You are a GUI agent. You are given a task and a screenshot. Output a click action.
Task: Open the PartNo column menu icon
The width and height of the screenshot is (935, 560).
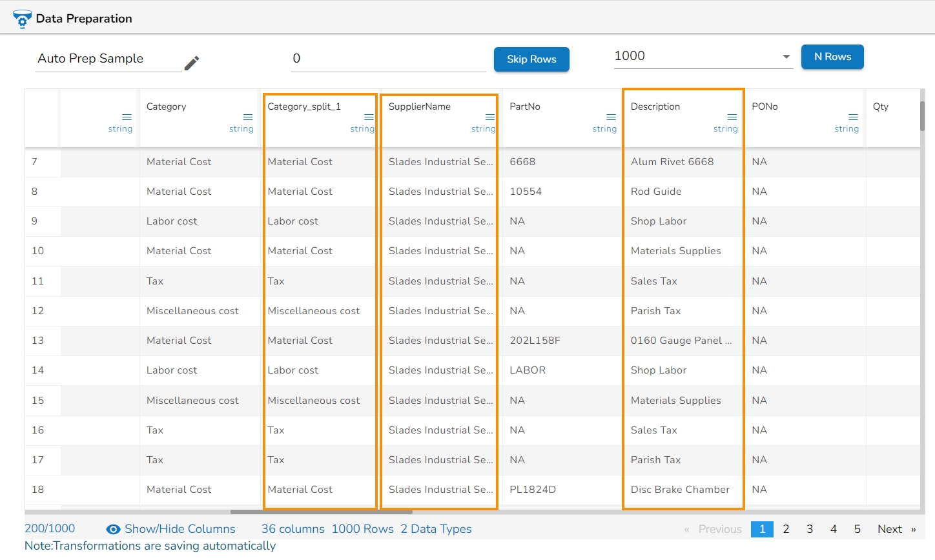point(611,117)
